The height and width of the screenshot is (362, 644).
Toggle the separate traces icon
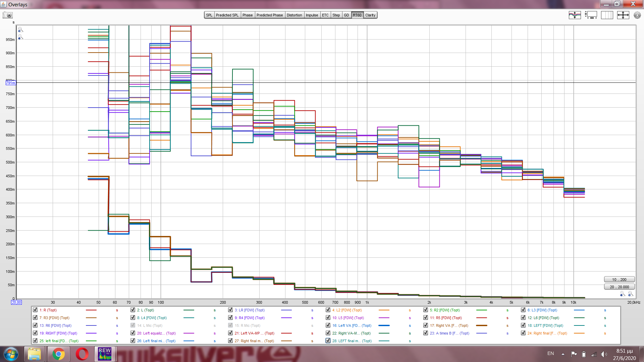click(575, 15)
